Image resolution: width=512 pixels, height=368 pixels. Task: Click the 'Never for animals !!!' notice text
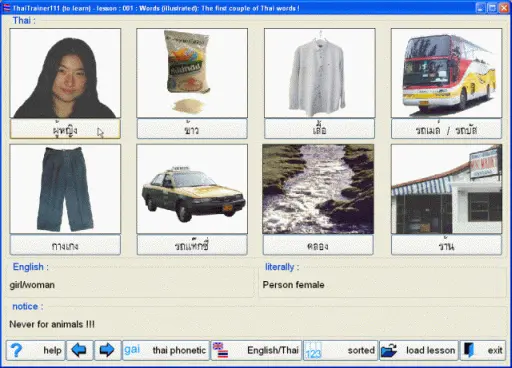(52, 324)
